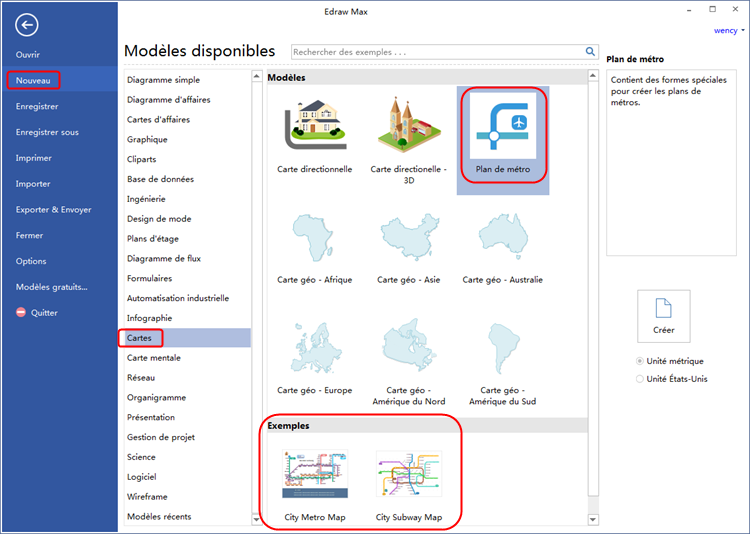750x534 pixels.
Task: Choose Carte géo - Amérique du Sud template
Action: pyautogui.click(x=503, y=364)
